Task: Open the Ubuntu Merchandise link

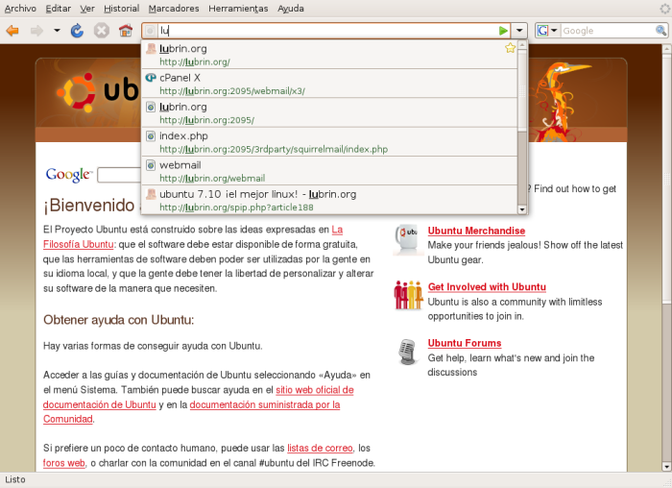Action: 476,231
